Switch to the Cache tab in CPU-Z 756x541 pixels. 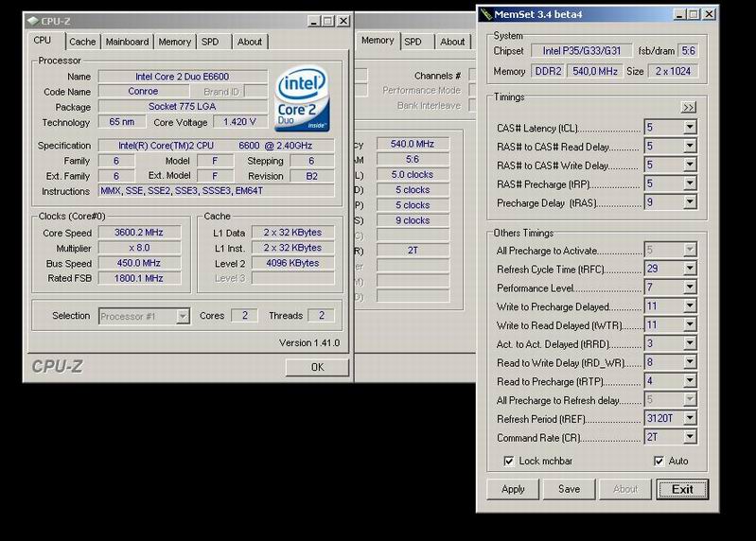pos(82,42)
